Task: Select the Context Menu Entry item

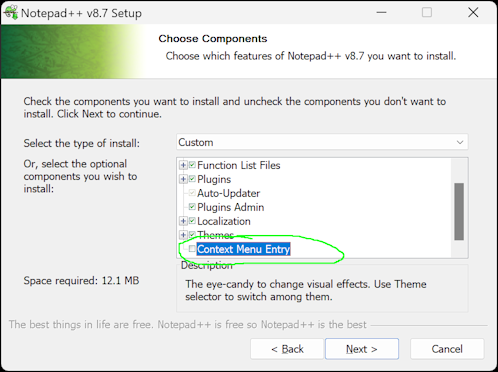Action: (244, 249)
